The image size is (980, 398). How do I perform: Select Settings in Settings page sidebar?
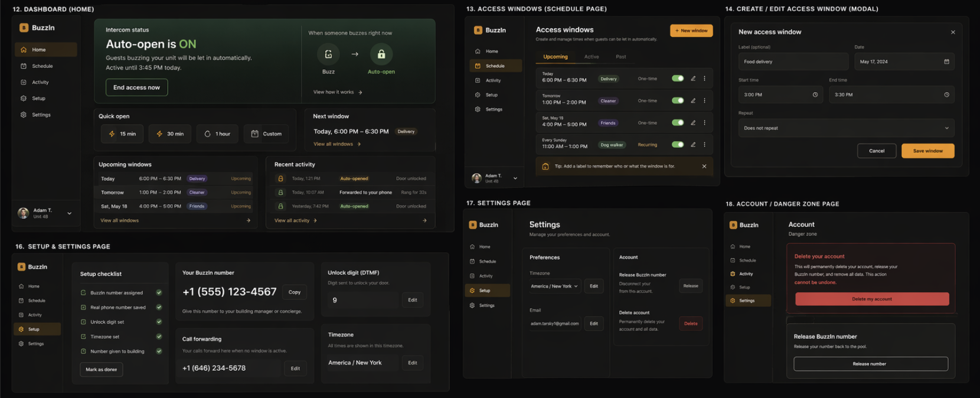[x=487, y=305]
